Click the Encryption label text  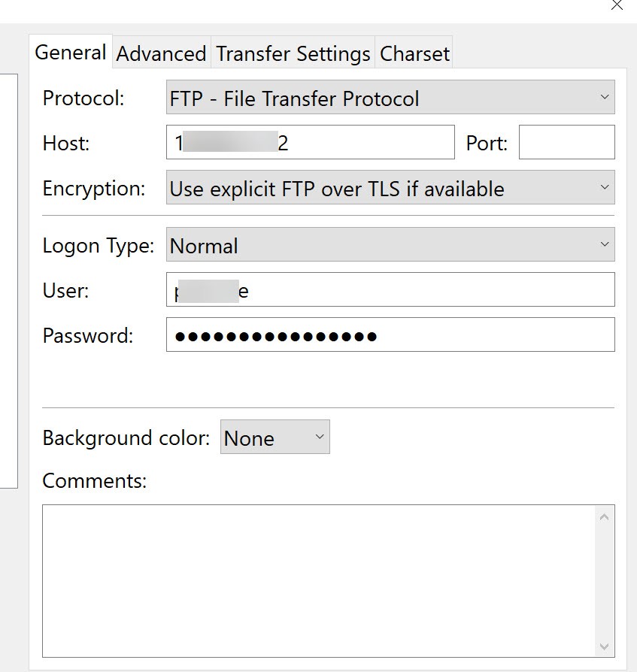pos(93,188)
